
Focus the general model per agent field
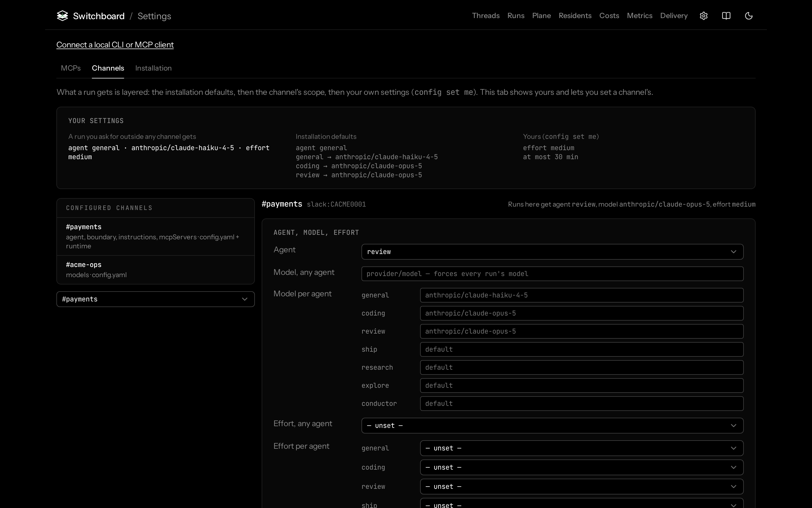pos(582,295)
